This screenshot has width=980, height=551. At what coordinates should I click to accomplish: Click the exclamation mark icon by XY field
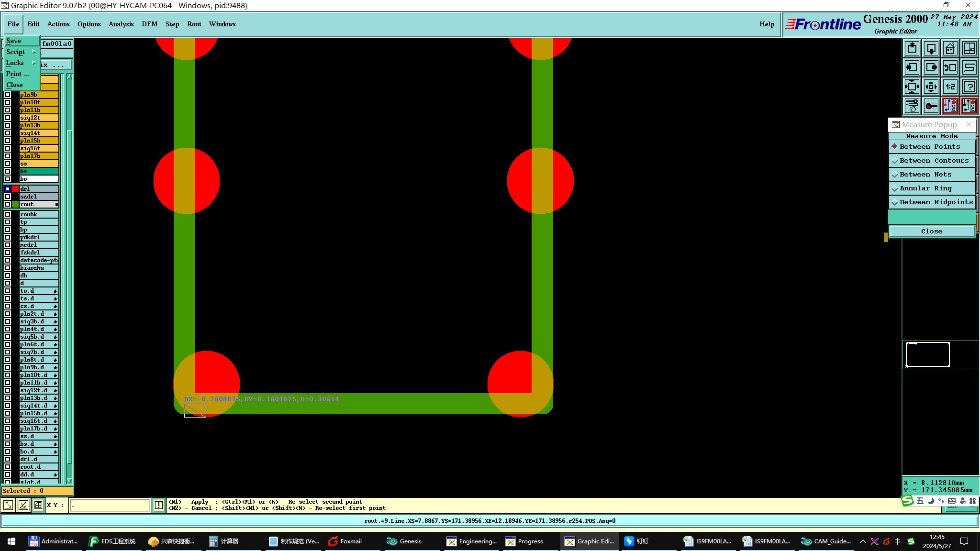point(158,505)
